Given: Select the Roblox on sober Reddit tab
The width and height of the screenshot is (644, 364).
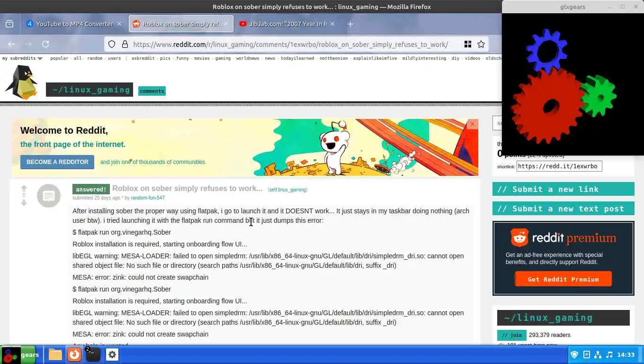Looking at the screenshot, I should pyautogui.click(x=181, y=24).
